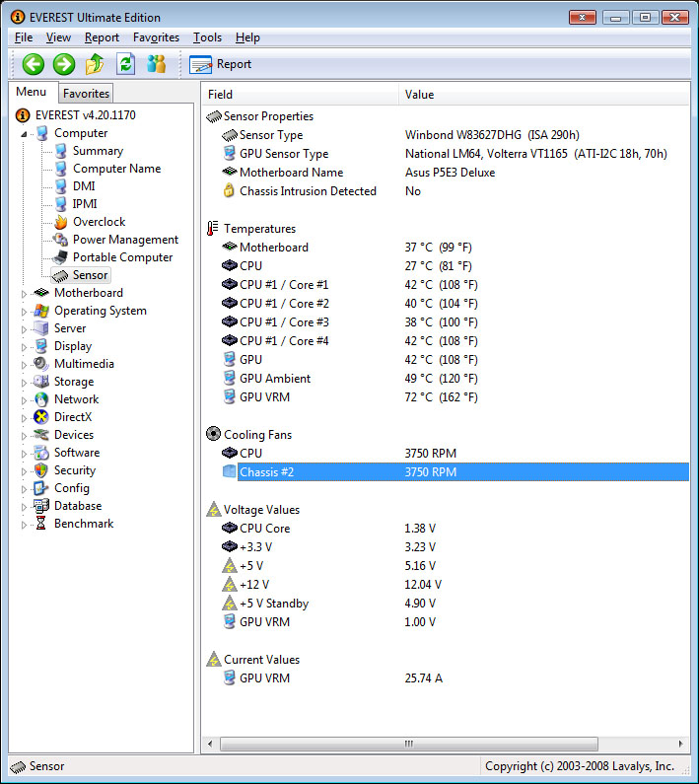Image resolution: width=699 pixels, height=784 pixels.
Task: Switch to the Favorites tab
Action: [86, 94]
